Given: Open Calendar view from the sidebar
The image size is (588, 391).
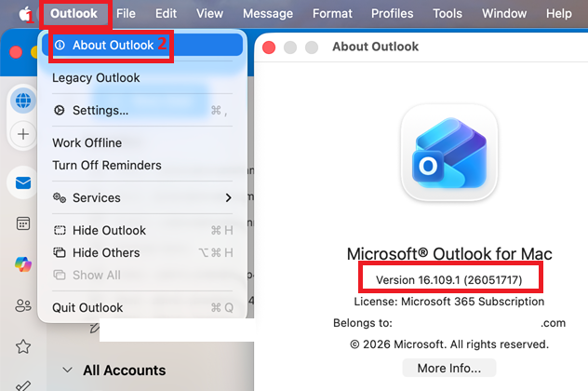Looking at the screenshot, I should pyautogui.click(x=23, y=224).
